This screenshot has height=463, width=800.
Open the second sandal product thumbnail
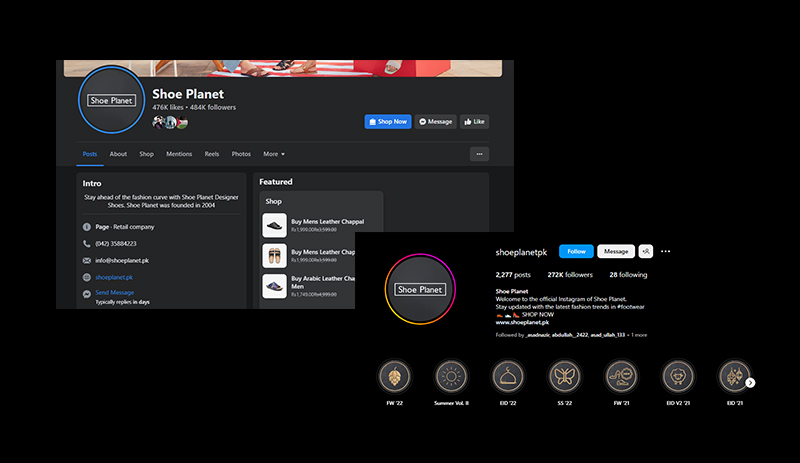click(x=274, y=256)
